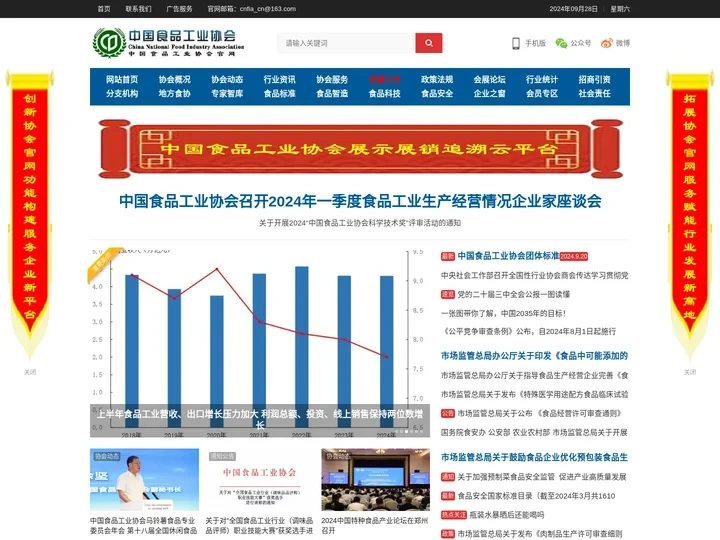This screenshot has height=540, width=720.
Task: Open 中国食品工业协会 notice document thumbnail
Action: (260, 479)
